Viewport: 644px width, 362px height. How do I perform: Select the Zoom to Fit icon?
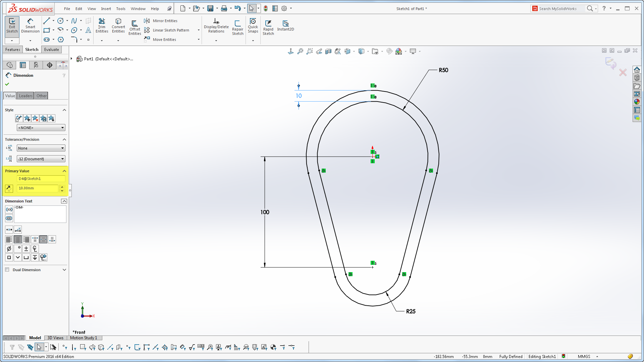coord(300,51)
